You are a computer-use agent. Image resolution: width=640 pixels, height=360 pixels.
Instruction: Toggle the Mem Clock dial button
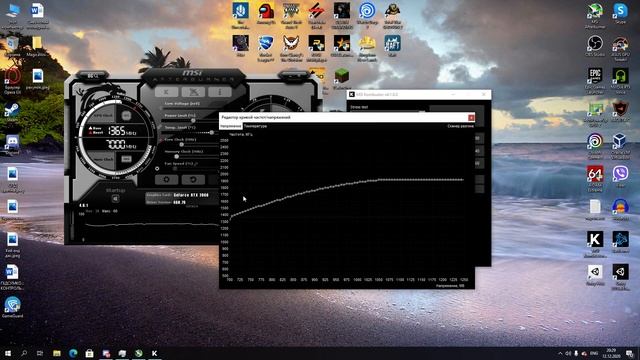click(126, 159)
